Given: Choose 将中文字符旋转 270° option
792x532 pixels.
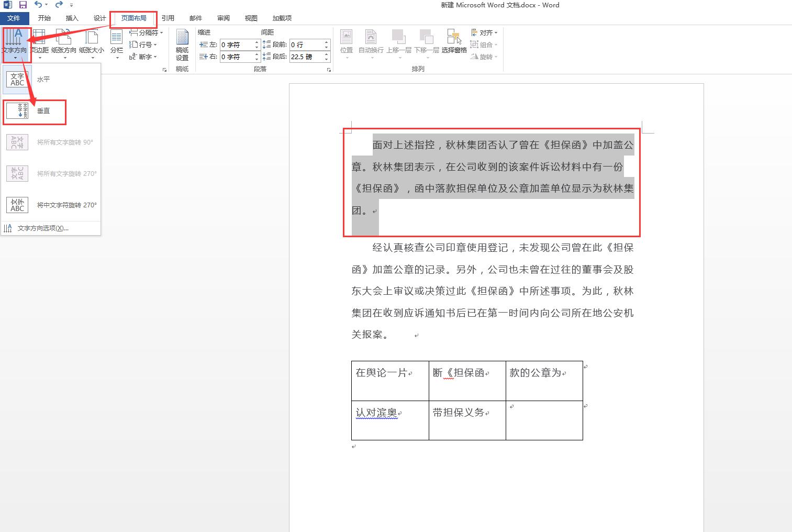Looking at the screenshot, I should pos(51,205).
